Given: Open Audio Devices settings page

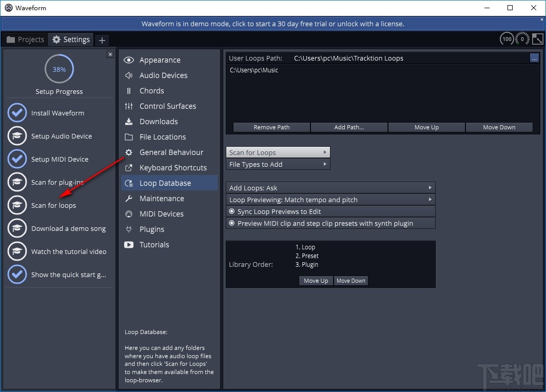Looking at the screenshot, I should click(x=169, y=75).
